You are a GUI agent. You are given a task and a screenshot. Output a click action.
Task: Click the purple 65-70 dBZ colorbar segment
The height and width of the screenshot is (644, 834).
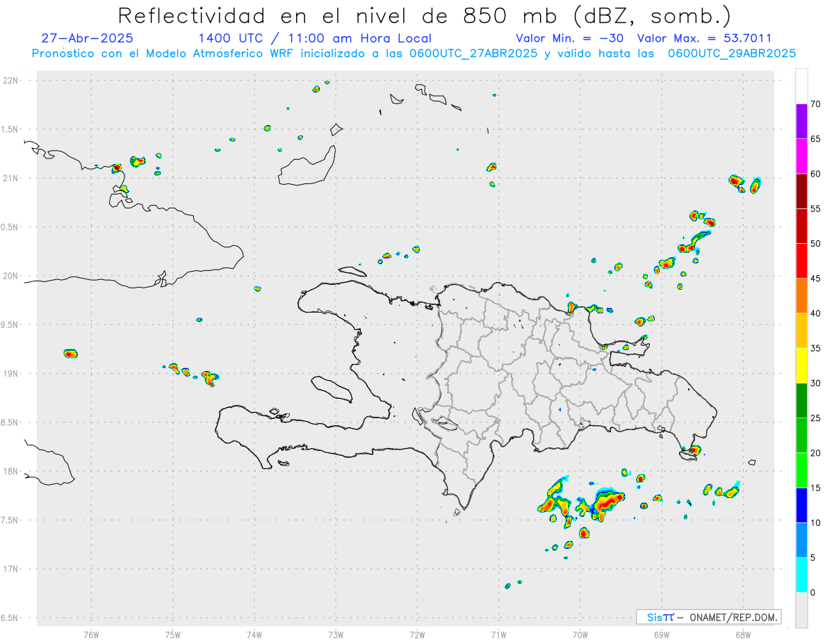pyautogui.click(x=801, y=122)
